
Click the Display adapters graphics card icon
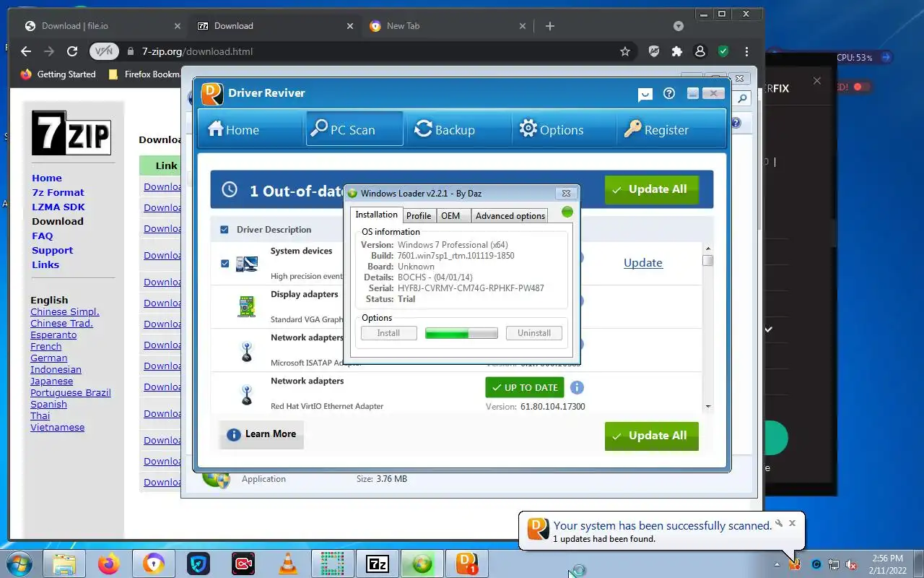pos(247,306)
